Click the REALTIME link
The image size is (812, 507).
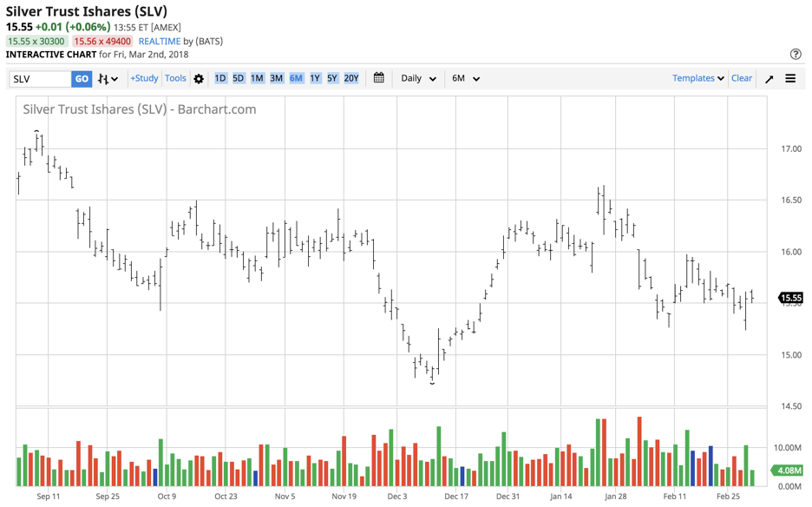[160, 41]
